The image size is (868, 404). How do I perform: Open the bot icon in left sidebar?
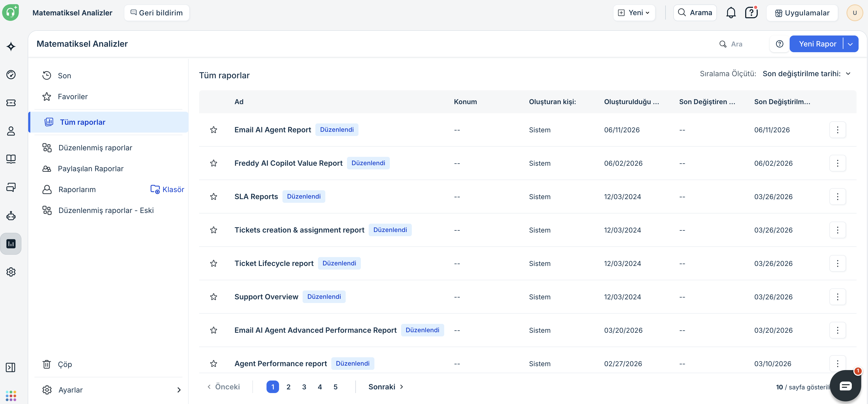[x=11, y=216]
